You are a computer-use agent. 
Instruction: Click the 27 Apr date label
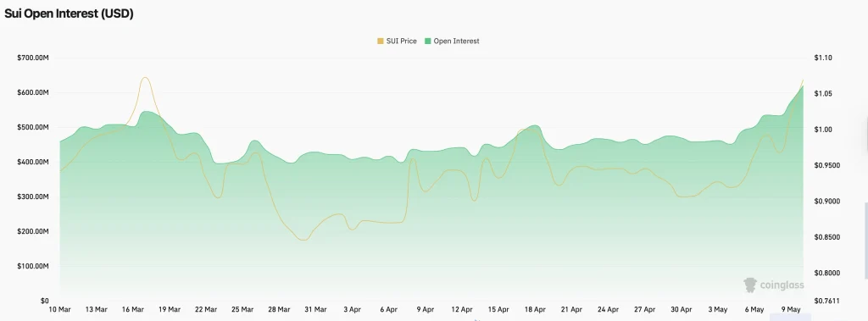point(644,309)
